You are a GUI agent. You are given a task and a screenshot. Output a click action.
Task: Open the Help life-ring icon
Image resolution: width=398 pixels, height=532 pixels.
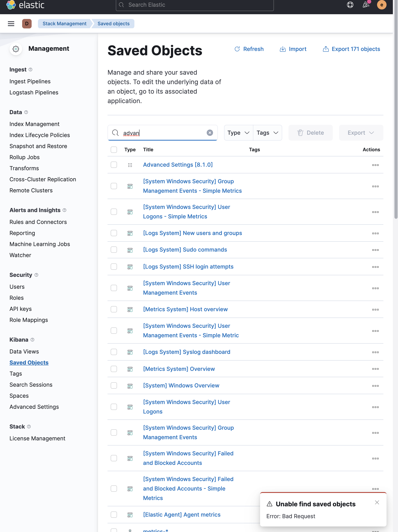pos(350,5)
